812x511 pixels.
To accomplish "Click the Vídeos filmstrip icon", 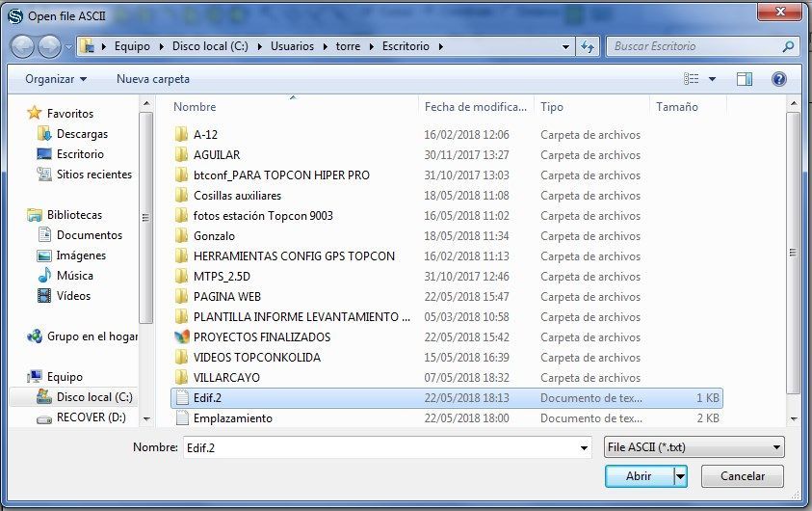I will [x=44, y=295].
